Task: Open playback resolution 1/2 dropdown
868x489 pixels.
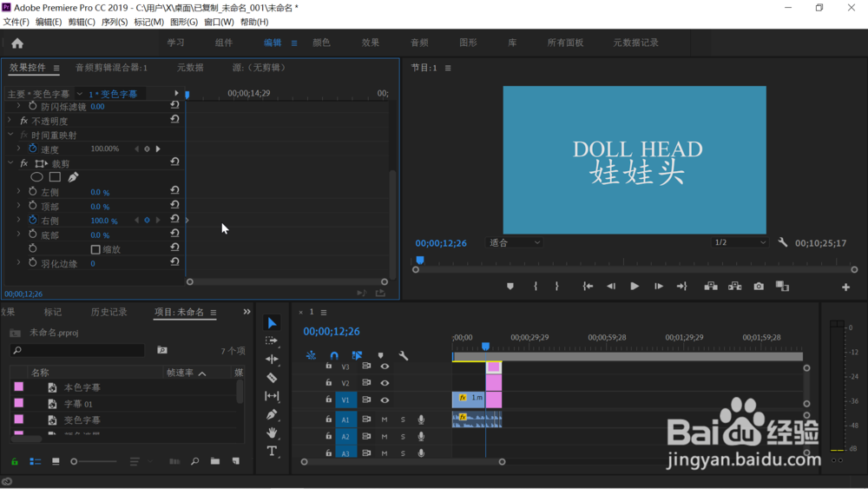Action: coord(740,242)
